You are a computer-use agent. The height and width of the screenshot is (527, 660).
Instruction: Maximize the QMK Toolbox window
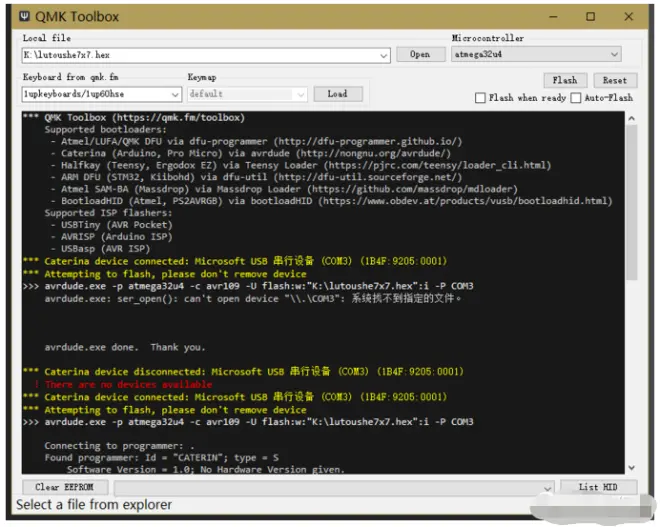[591, 17]
